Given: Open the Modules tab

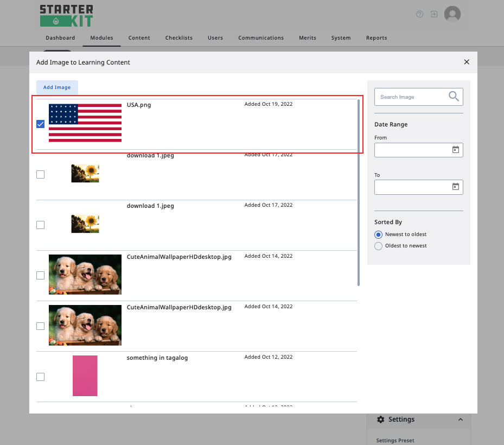Looking at the screenshot, I should (101, 37).
